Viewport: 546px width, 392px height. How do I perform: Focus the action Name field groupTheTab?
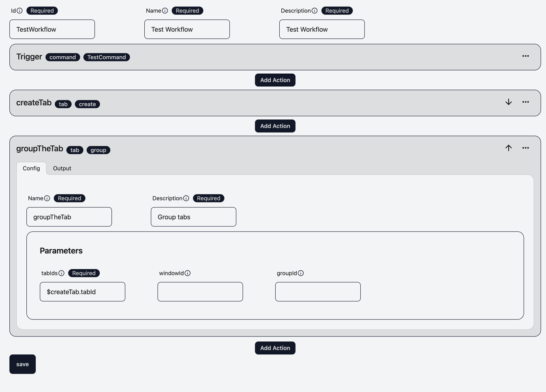[69, 217]
